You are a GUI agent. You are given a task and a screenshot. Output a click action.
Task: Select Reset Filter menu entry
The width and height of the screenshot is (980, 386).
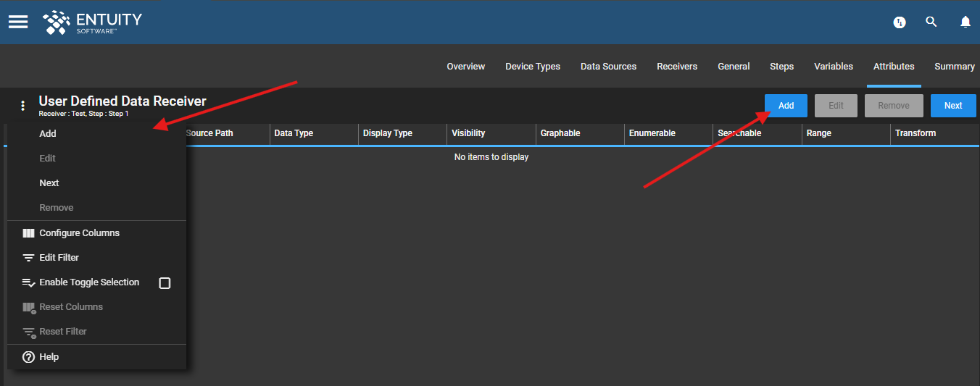[x=96, y=332]
